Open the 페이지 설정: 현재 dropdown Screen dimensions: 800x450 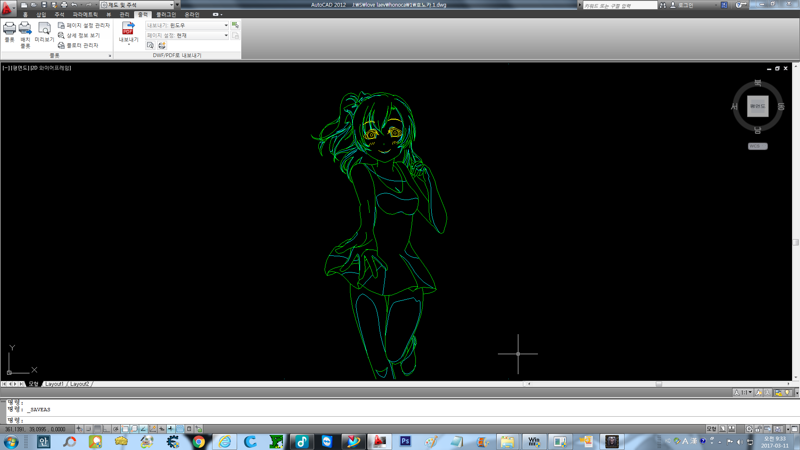[x=187, y=35]
